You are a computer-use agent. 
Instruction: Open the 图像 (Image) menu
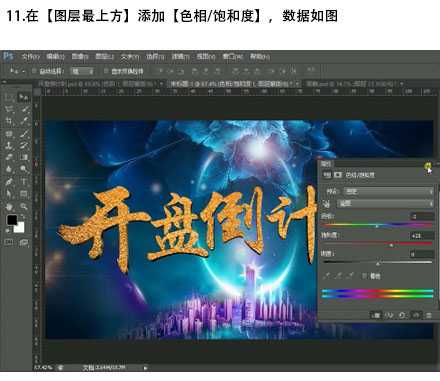coord(80,57)
